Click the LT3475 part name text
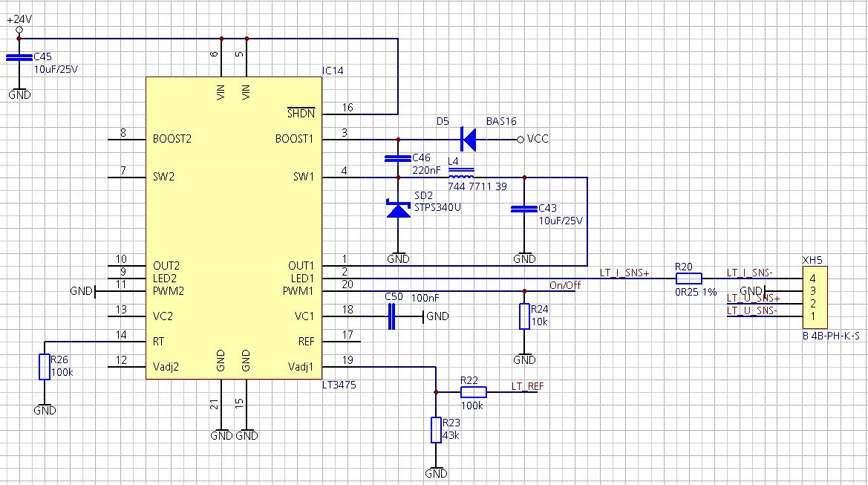This screenshot has height=485, width=868. pyautogui.click(x=339, y=385)
